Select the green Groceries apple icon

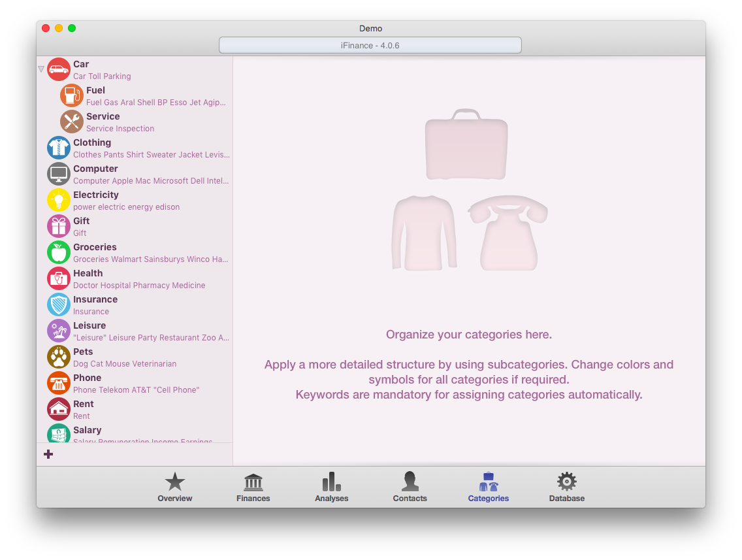coord(59,252)
